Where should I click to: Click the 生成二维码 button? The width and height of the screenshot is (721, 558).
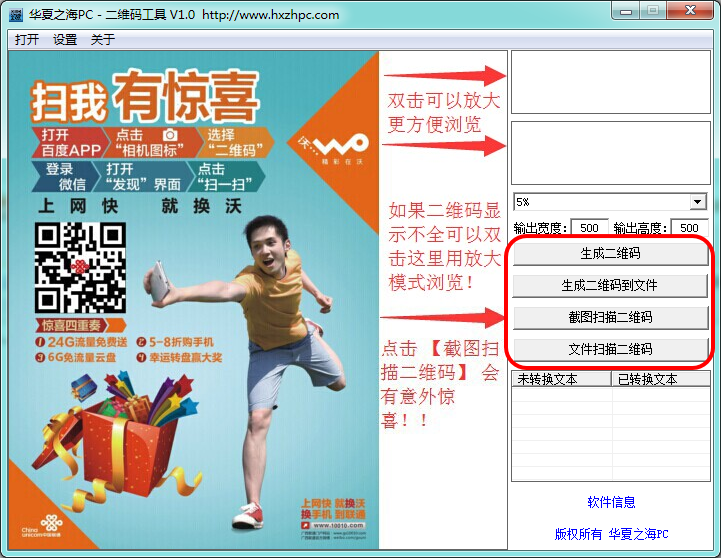click(610, 253)
